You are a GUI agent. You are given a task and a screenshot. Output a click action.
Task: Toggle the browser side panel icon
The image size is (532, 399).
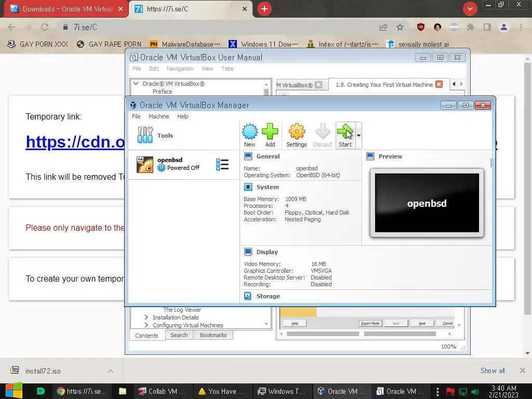(487, 27)
